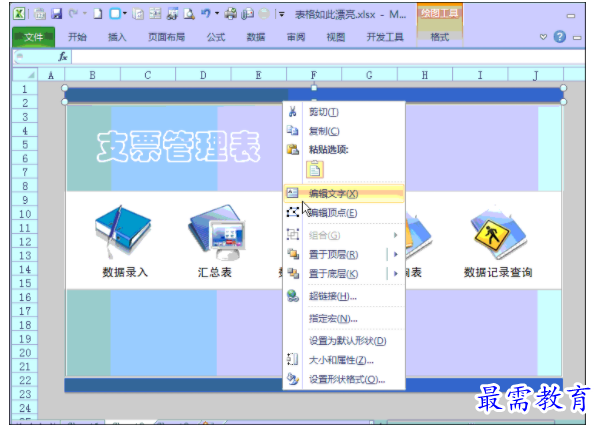Click the 汇总表 monitor folder icon
Screen dimensions: 599x430
216,232
